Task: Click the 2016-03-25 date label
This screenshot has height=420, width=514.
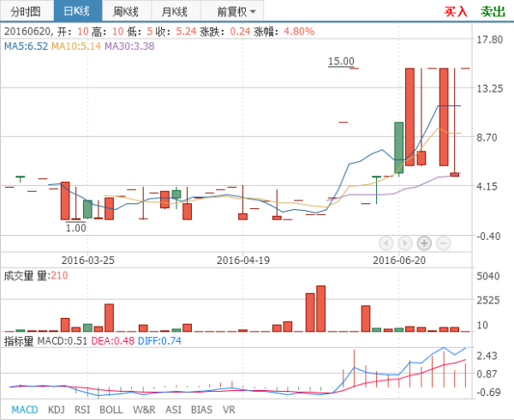Action: click(x=88, y=261)
